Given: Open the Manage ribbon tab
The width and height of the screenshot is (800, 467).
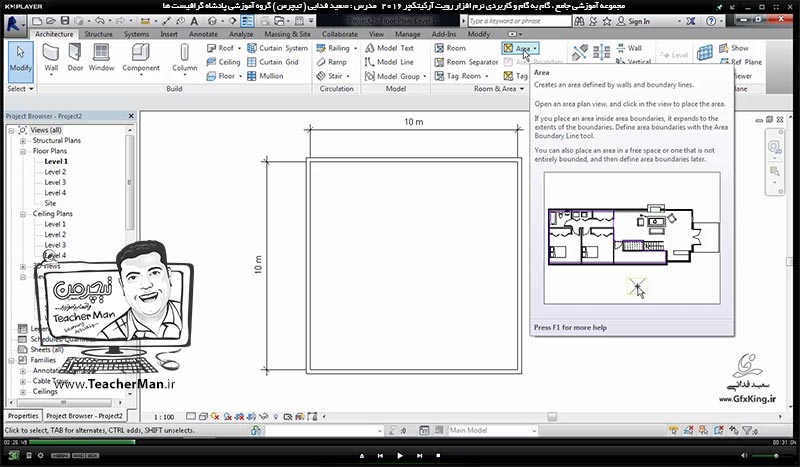Looking at the screenshot, I should (408, 34).
